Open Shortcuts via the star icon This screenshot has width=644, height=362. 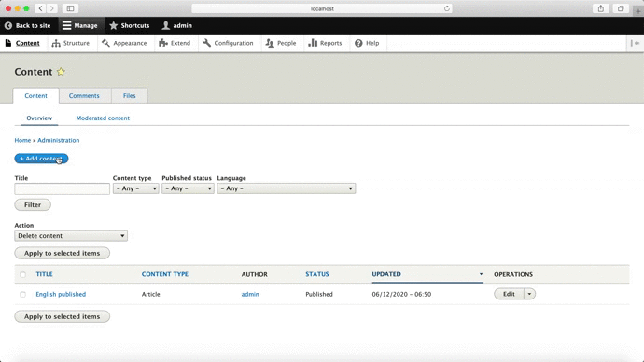point(114,25)
